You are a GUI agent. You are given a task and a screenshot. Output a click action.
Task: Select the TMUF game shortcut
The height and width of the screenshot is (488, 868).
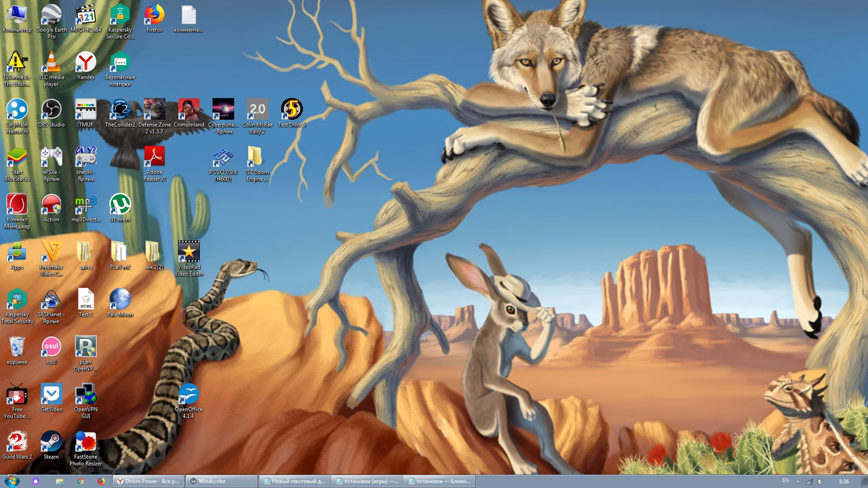coord(85,113)
